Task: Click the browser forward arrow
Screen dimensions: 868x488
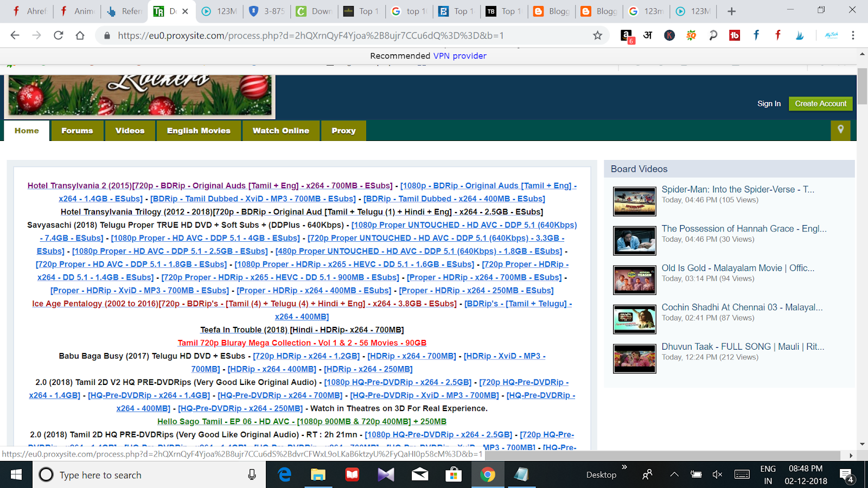Action: 36,35
